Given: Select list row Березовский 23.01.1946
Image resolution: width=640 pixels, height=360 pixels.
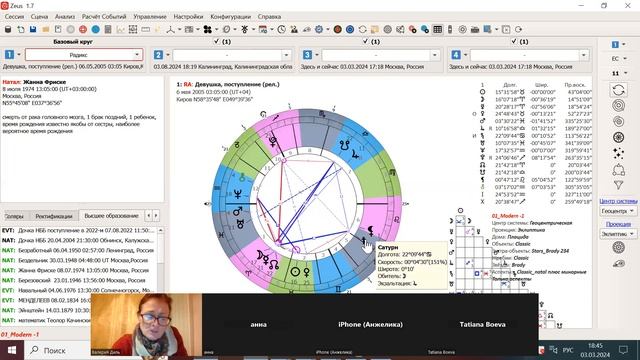Looking at the screenshot, I should [78, 280].
